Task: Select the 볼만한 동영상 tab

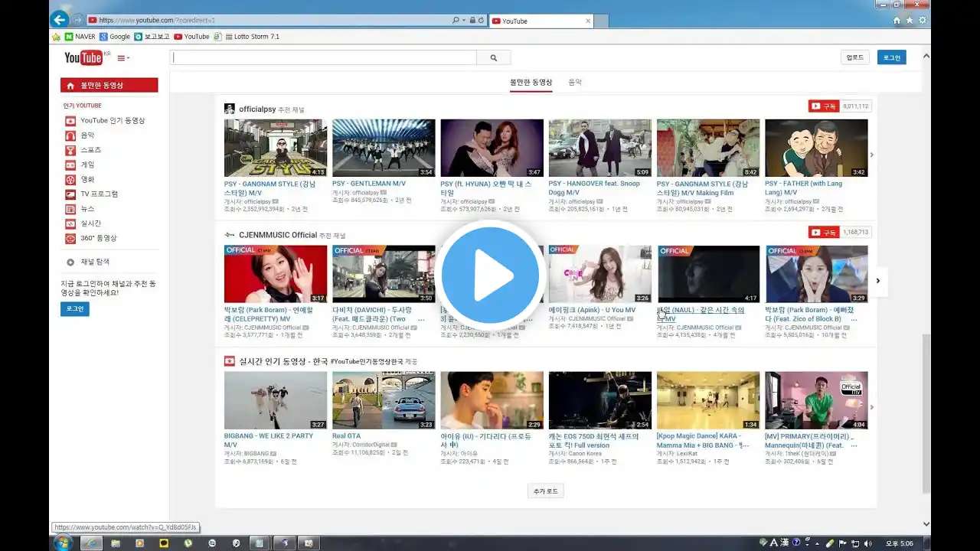Action: 531,82
